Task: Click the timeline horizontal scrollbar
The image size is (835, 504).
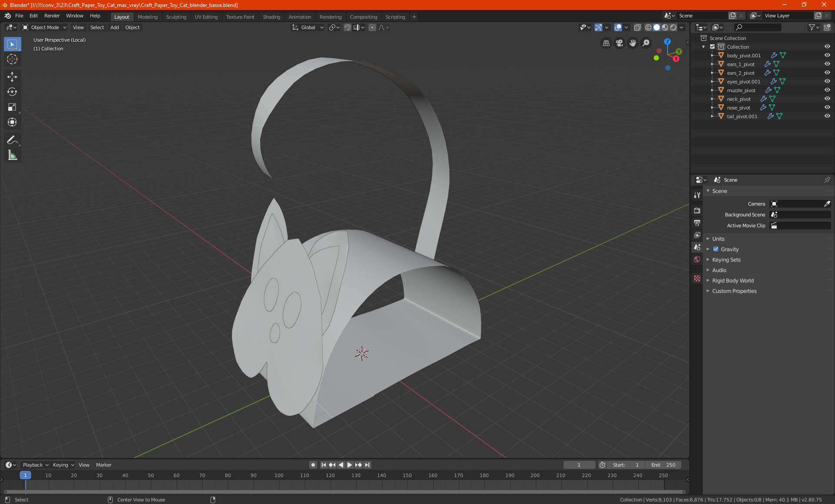Action: click(344, 492)
